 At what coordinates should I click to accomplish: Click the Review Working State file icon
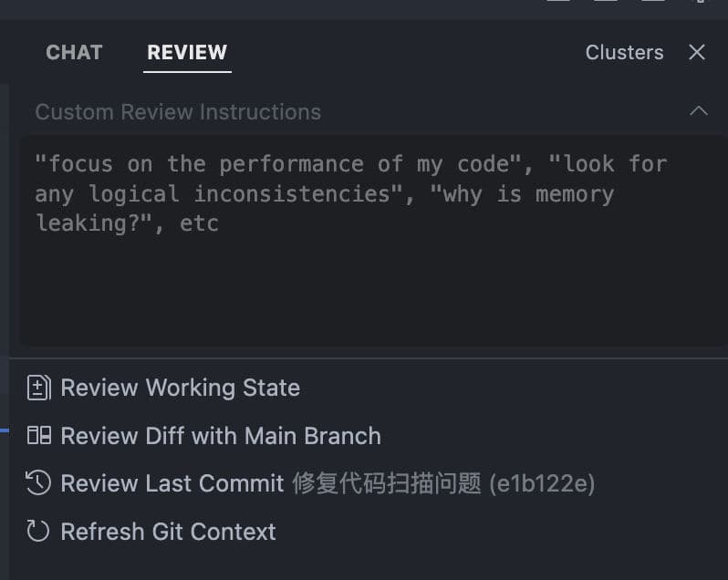(38, 388)
